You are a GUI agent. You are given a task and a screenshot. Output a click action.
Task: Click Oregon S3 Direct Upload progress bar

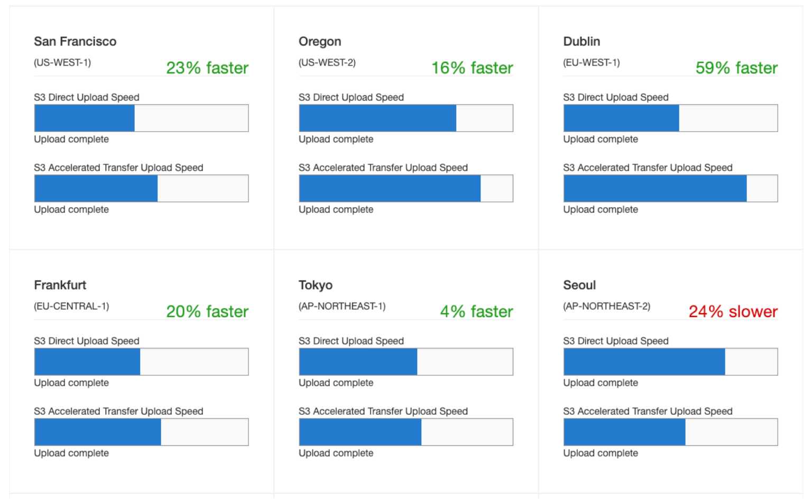(x=405, y=118)
